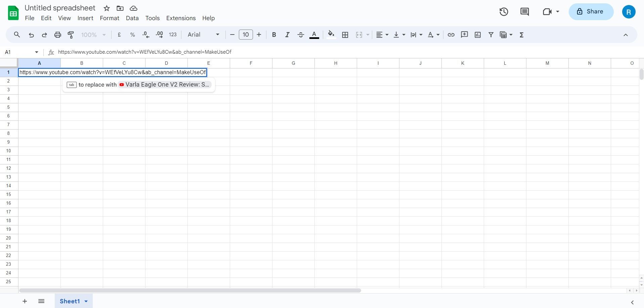
Task: Insert a chart
Action: tap(477, 35)
